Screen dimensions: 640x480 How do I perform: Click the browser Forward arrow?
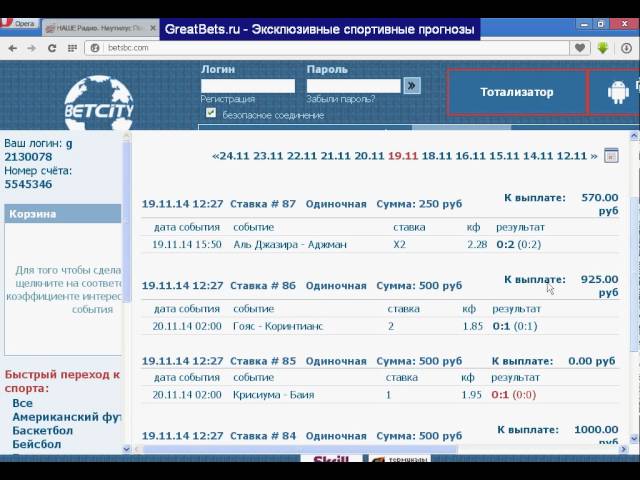point(31,48)
